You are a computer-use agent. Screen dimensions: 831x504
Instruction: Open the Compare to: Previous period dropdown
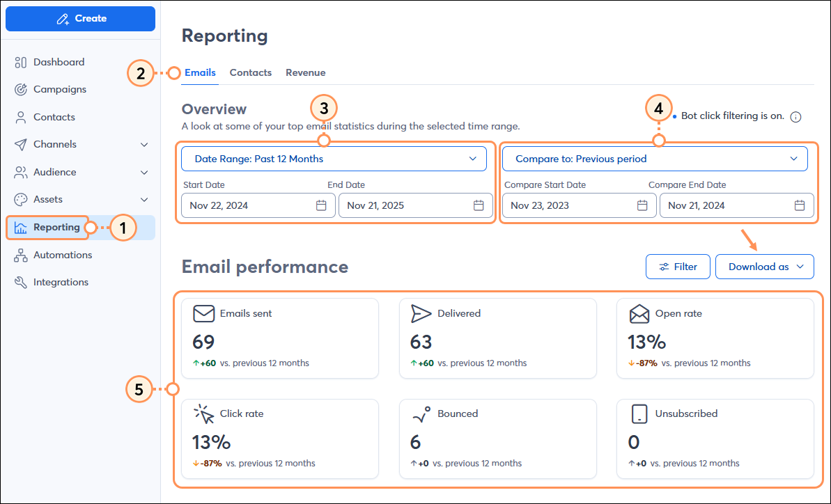coord(655,159)
